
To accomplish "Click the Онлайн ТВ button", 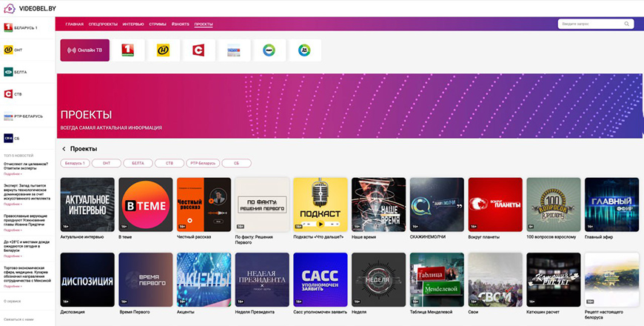I will point(84,50).
